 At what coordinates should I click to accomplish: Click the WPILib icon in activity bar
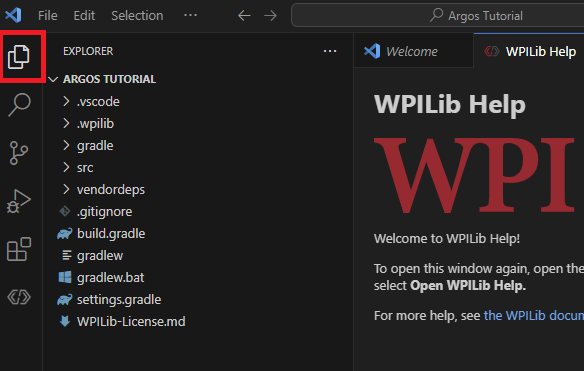(x=19, y=297)
